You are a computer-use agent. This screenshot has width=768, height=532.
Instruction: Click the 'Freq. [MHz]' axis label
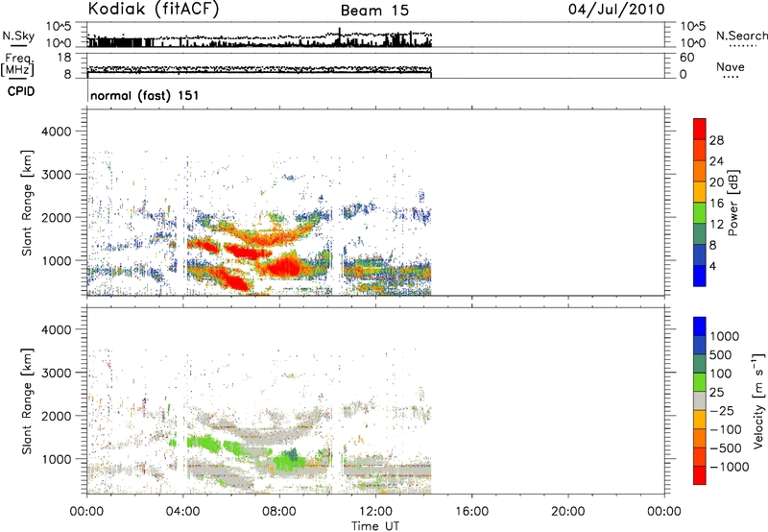tap(18, 64)
